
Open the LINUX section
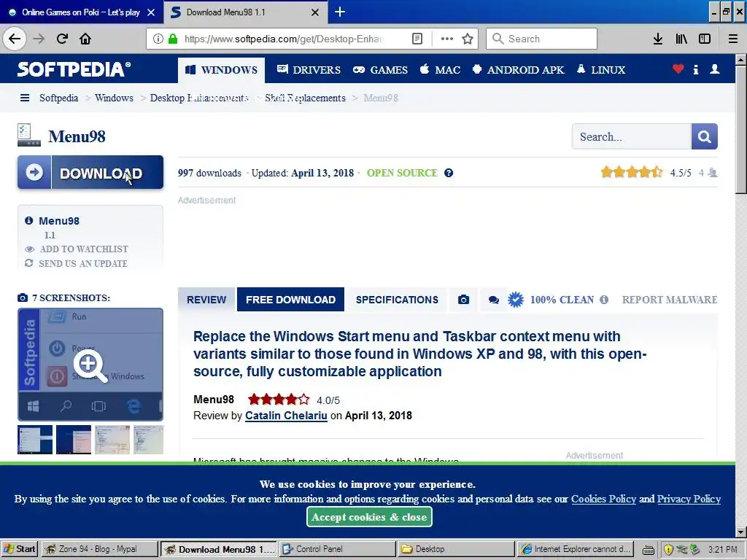[x=601, y=70]
